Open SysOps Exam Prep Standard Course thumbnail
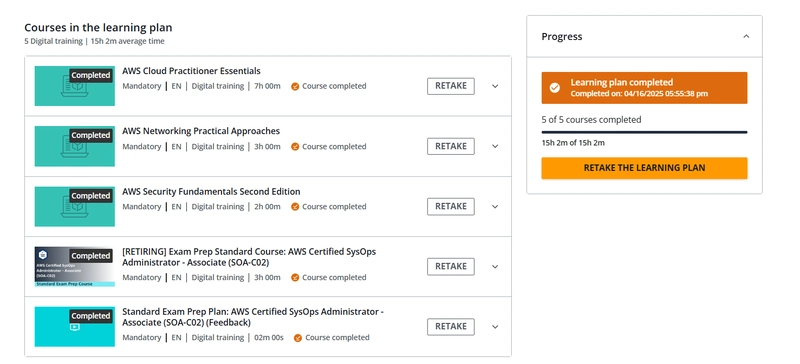800x364 pixels. tap(74, 266)
